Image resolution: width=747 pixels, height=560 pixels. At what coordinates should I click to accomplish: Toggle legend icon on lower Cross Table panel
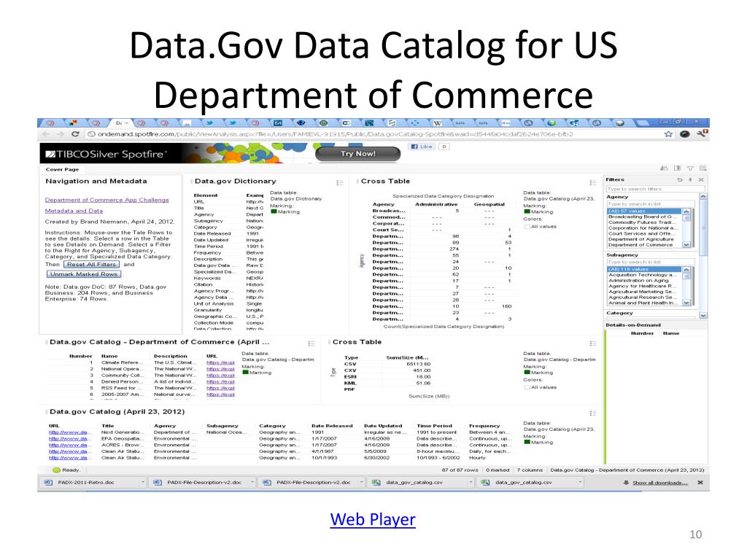click(592, 343)
